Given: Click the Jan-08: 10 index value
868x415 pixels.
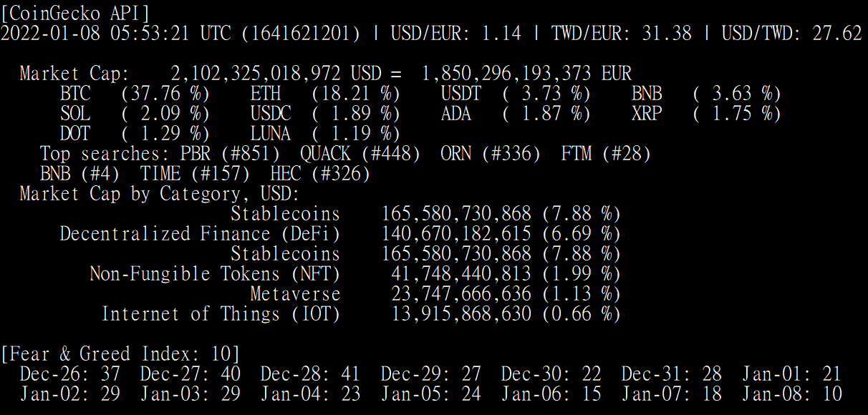Looking at the screenshot, I should pyautogui.click(x=791, y=394).
